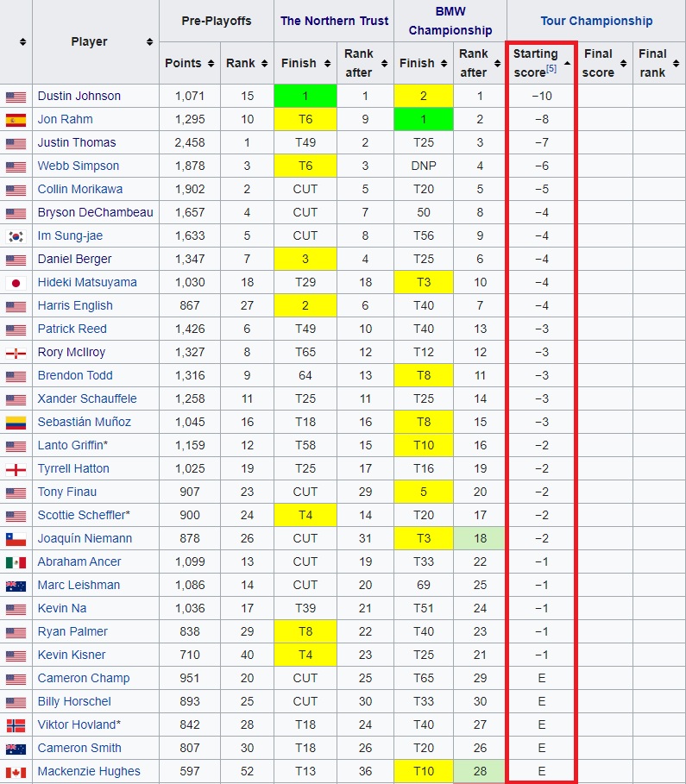This screenshot has width=686, height=784.
Task: Open Joaquín Niemann player link
Action: 85,538
